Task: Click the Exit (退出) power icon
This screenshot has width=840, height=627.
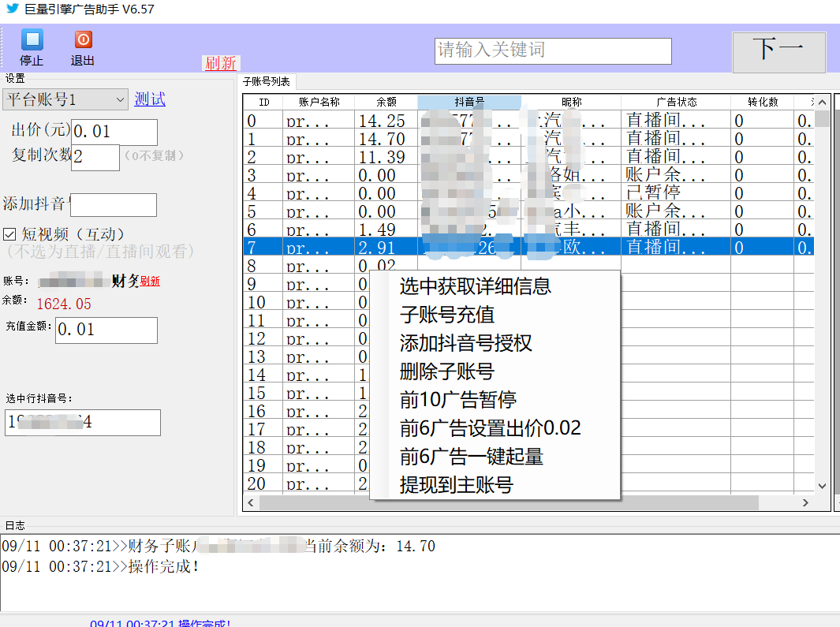Action: [83, 40]
